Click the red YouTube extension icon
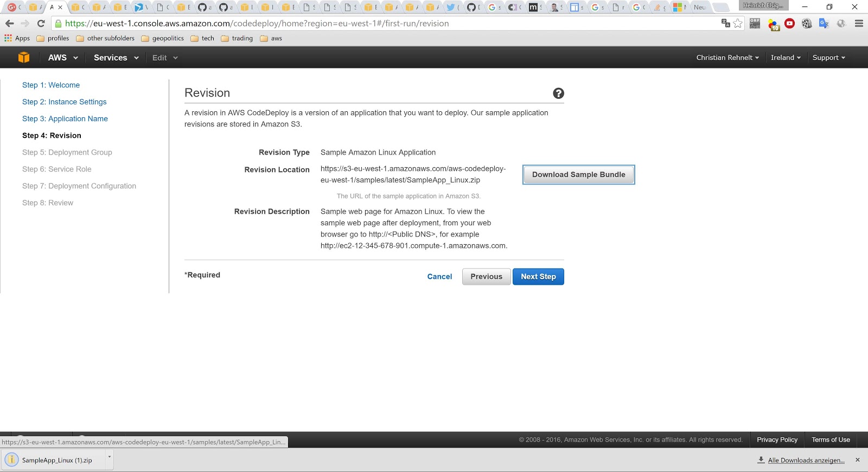 790,23
